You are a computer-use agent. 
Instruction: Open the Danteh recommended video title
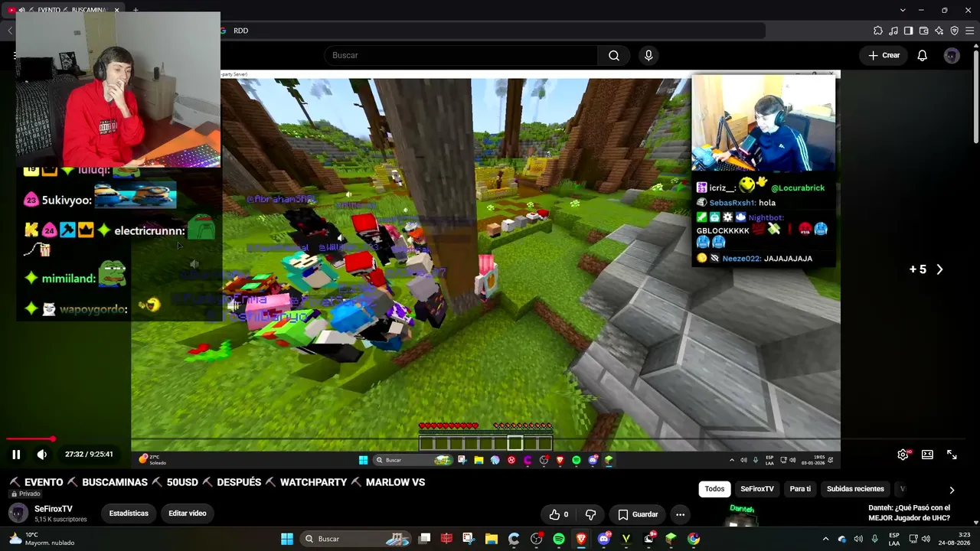pyautogui.click(x=910, y=513)
